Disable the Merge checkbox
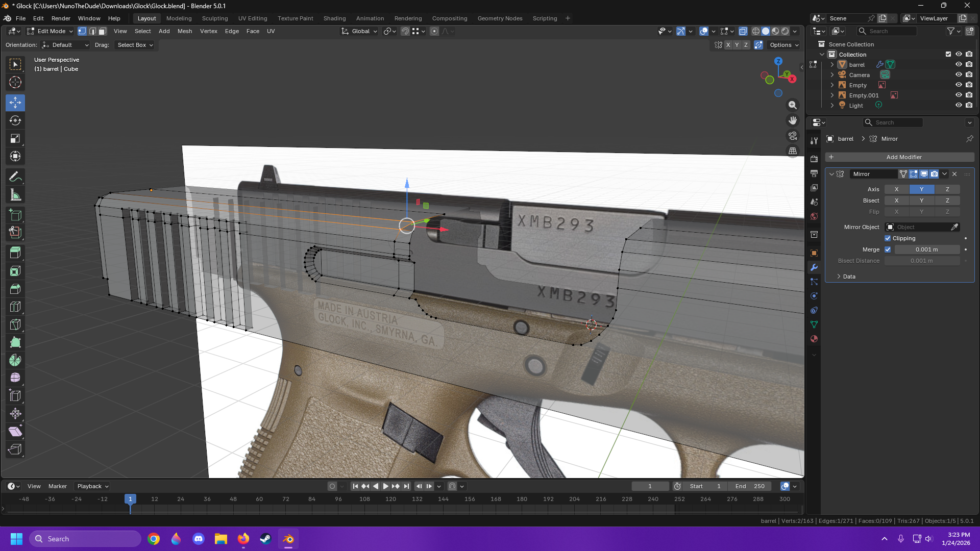This screenshot has height=551, width=980. pos(888,249)
